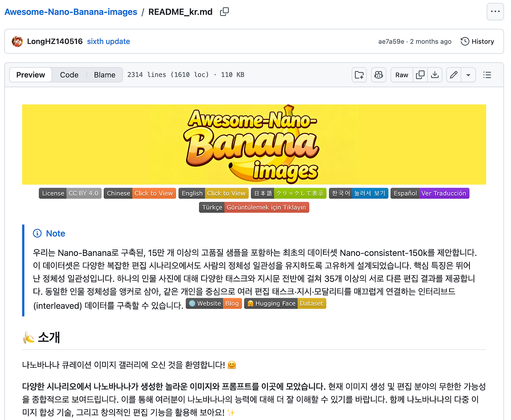
Task: Download the raw file
Action: [x=435, y=75]
